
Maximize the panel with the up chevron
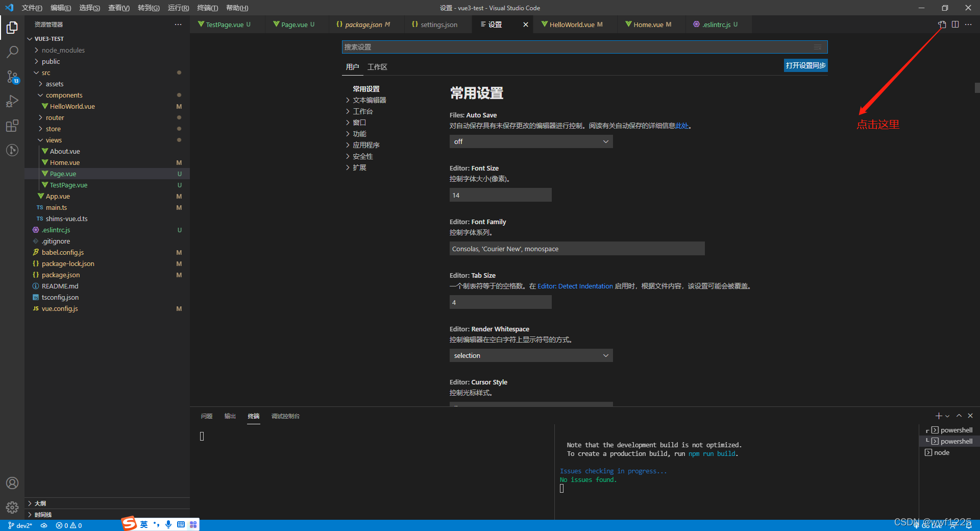[959, 416]
